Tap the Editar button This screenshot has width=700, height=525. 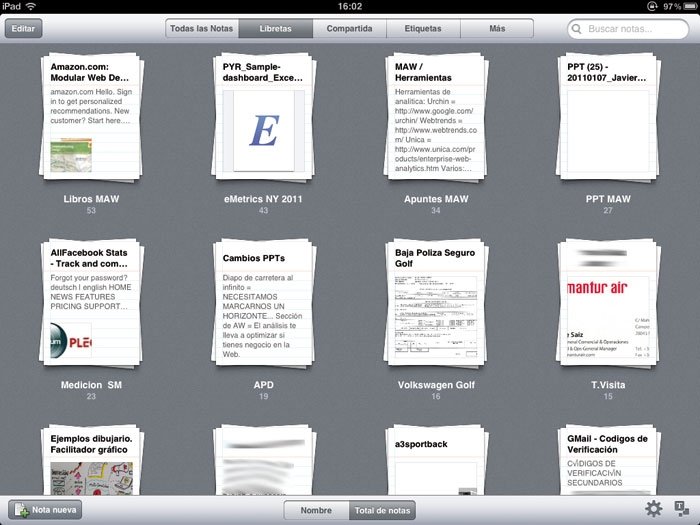click(23, 29)
